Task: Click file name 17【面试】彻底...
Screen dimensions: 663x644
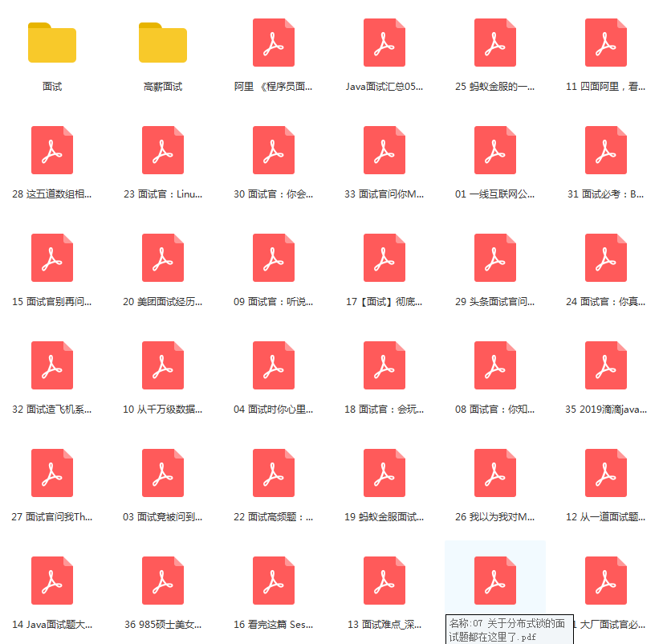Action: tap(384, 302)
